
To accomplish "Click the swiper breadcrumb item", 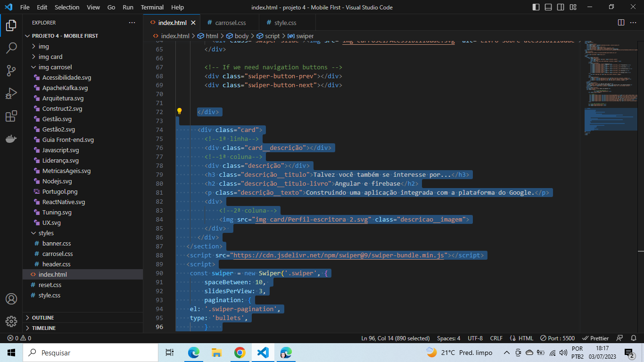I will tap(301, 36).
